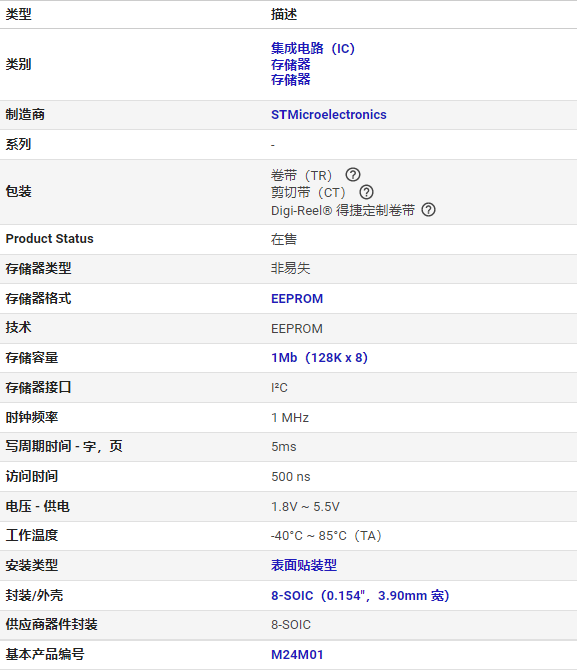The width and height of the screenshot is (577, 671).
Task: Click the 8-SOIC (0.154", 3.90mm 宽) package link
Action: click(x=360, y=596)
